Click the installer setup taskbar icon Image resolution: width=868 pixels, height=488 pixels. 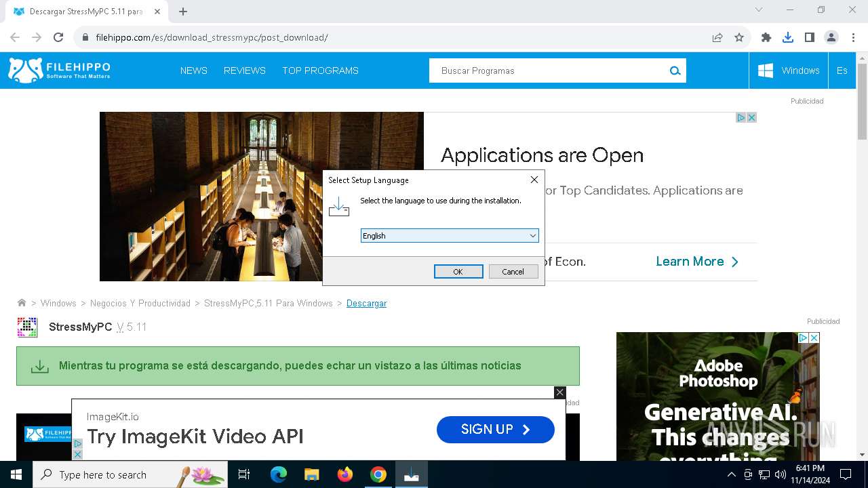point(412,474)
